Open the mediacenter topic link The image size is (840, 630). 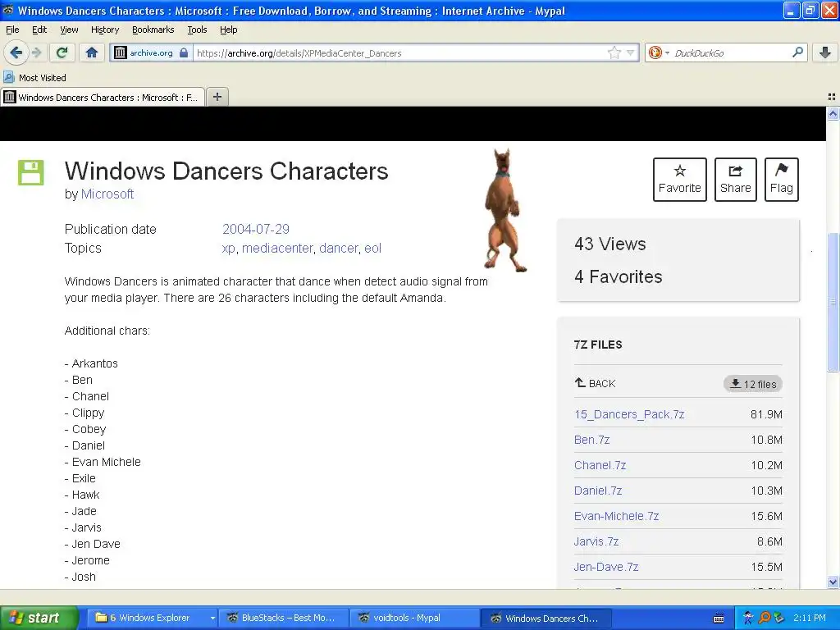pyautogui.click(x=277, y=248)
